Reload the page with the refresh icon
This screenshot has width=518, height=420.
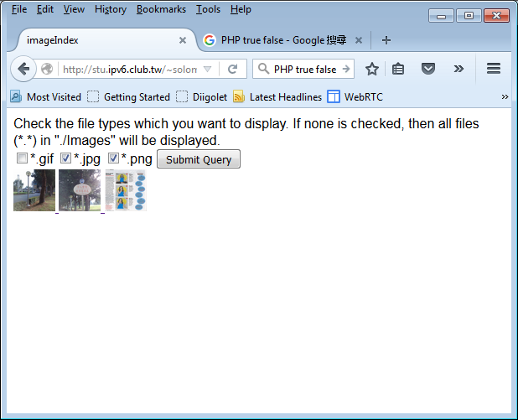232,70
